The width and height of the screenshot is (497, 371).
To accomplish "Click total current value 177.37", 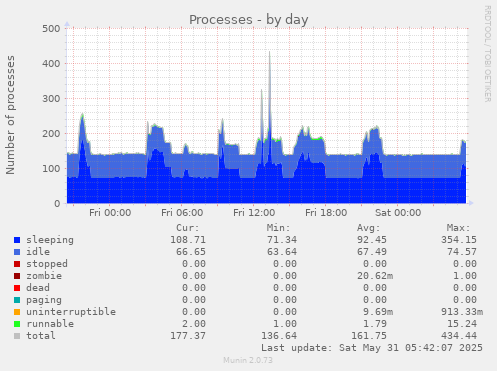I will click(x=188, y=336).
